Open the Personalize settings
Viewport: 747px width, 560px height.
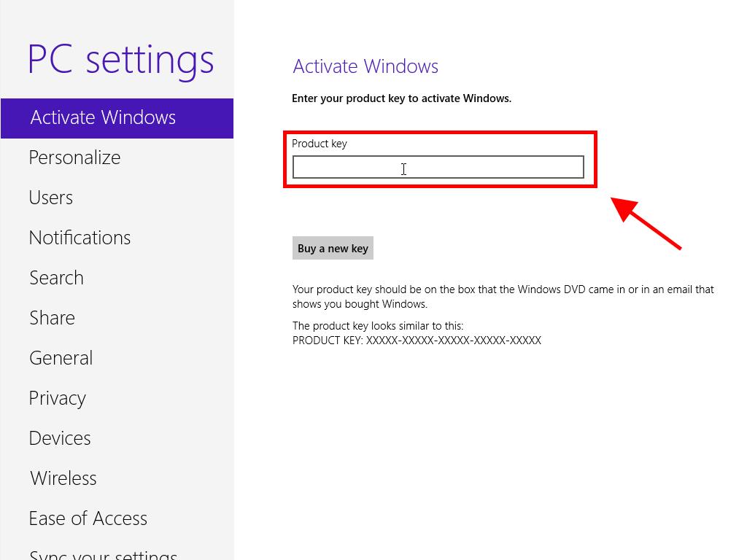click(x=75, y=157)
